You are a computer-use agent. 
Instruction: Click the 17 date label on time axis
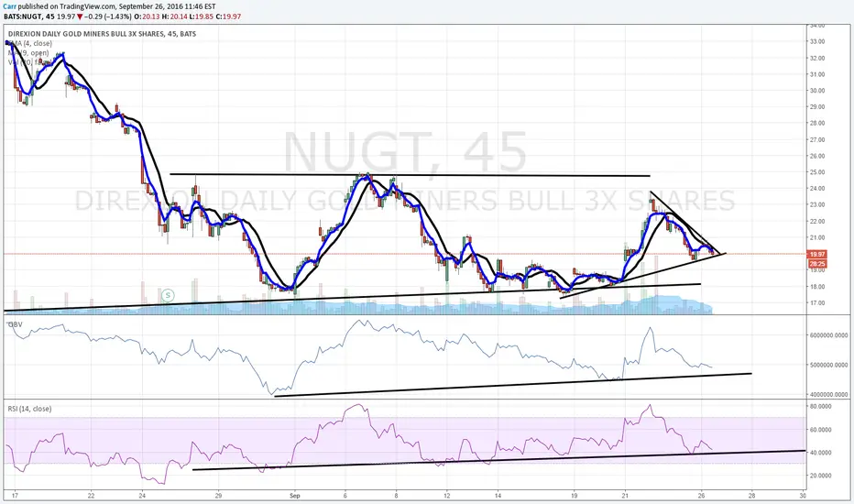[x=15, y=496]
